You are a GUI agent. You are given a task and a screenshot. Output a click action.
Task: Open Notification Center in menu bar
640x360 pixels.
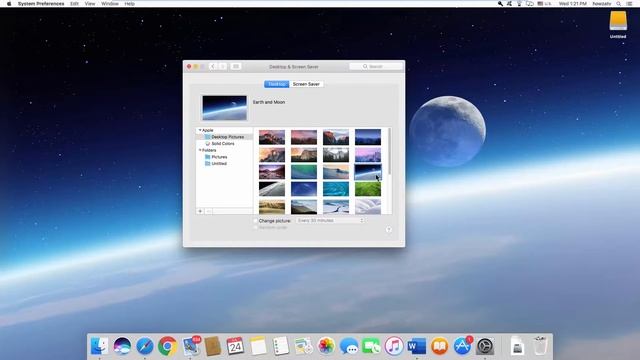(x=629, y=4)
